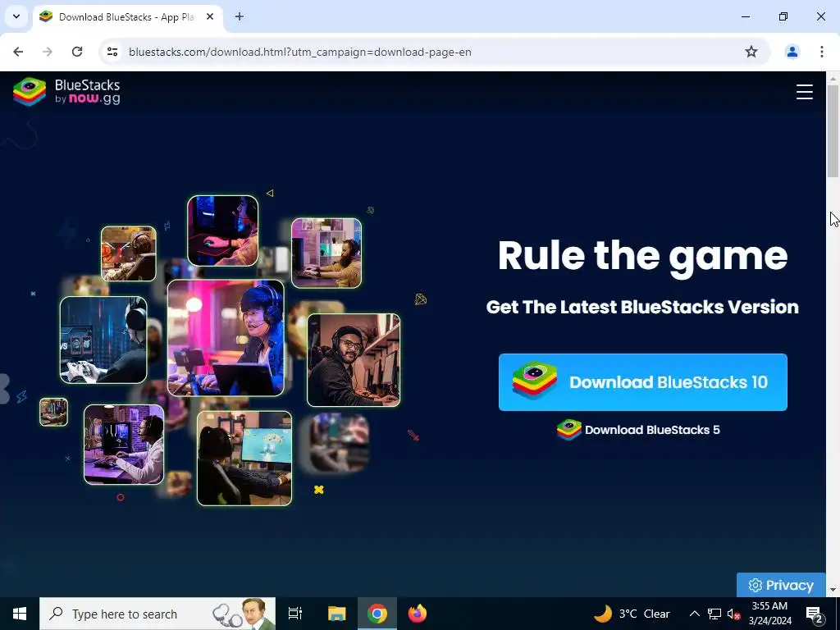Viewport: 840px width, 630px height.
Task: Close the Download BlueStacks tab
Action: (210, 16)
